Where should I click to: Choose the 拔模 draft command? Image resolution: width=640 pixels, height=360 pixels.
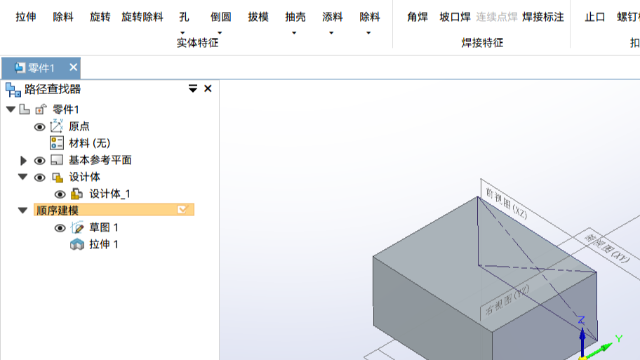pos(258,17)
